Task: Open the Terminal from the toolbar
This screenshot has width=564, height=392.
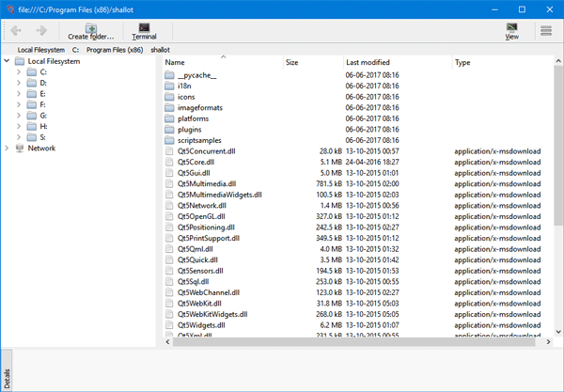Action: tap(144, 31)
